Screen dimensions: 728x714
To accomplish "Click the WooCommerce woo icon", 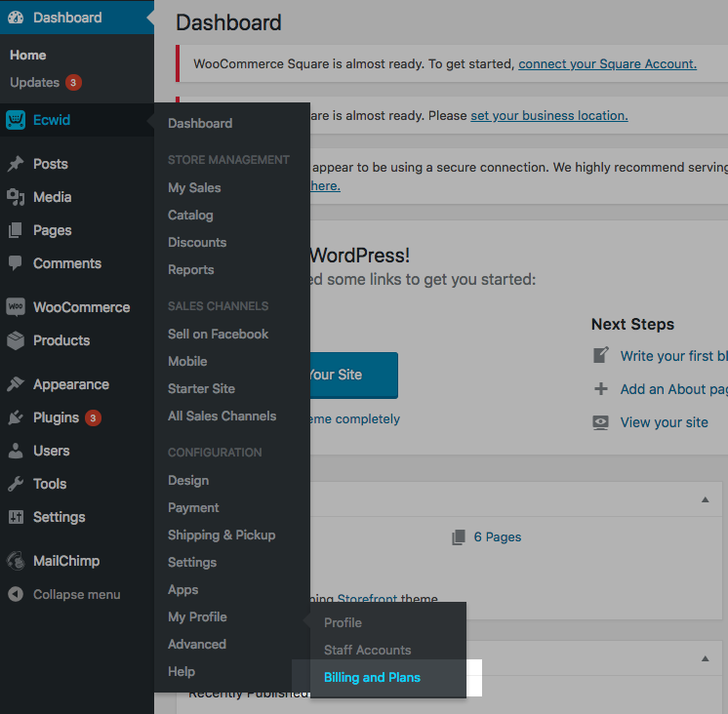I will [x=16, y=307].
